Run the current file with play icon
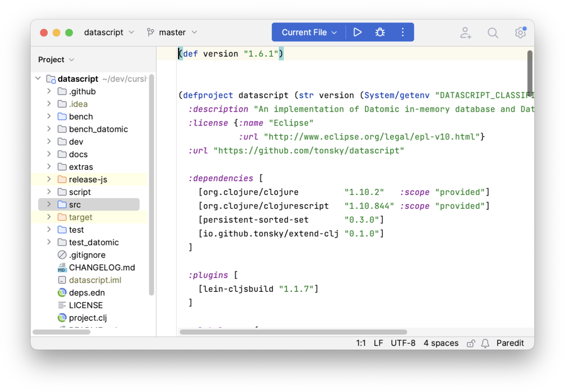 (x=357, y=32)
